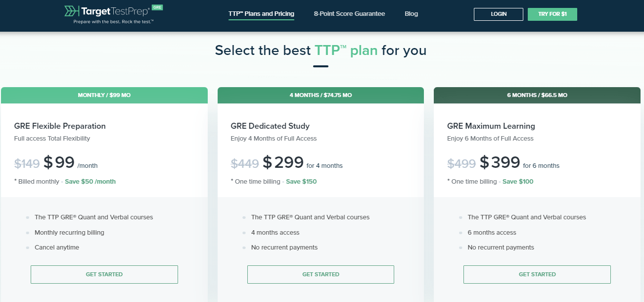Click the TRY FOR $1 button
Viewport: 644px width, 302px height.
(552, 14)
